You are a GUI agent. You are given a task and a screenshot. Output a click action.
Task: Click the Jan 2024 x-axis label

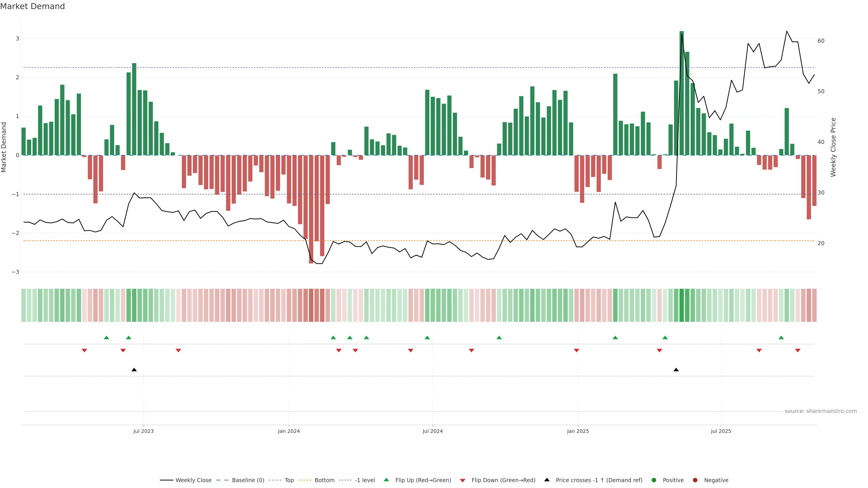pos(289,432)
